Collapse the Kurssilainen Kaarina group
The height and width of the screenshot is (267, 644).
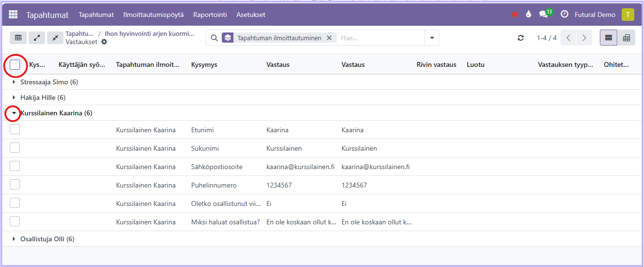14,113
